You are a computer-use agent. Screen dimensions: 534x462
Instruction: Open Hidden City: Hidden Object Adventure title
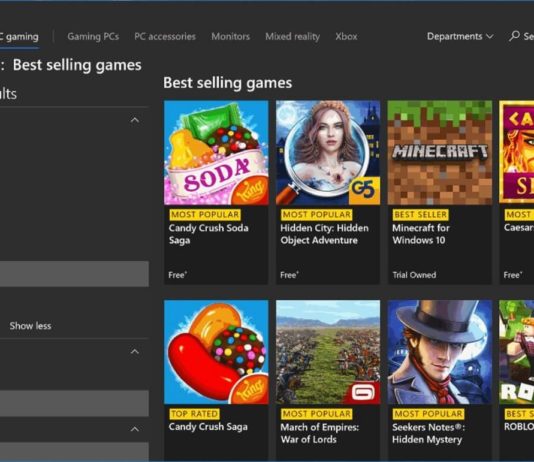coord(324,234)
